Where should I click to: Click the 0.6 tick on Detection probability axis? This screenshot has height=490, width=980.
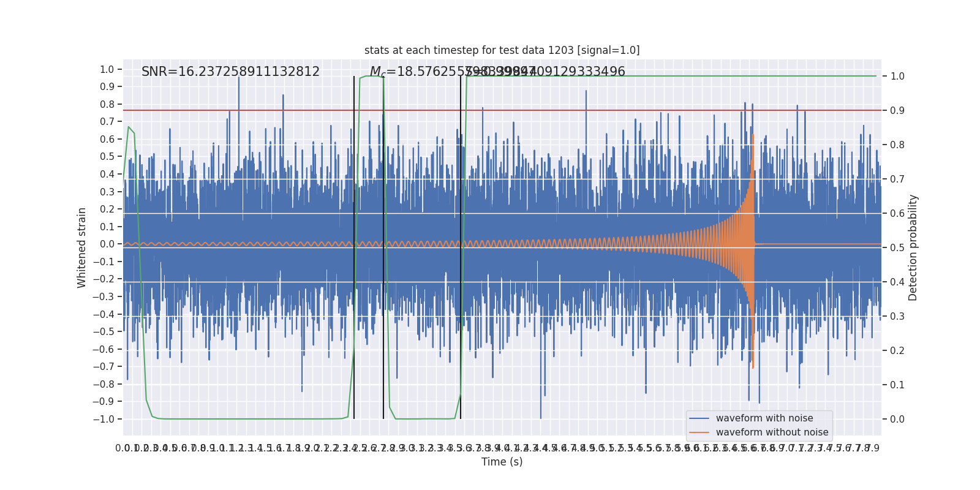tap(897, 213)
